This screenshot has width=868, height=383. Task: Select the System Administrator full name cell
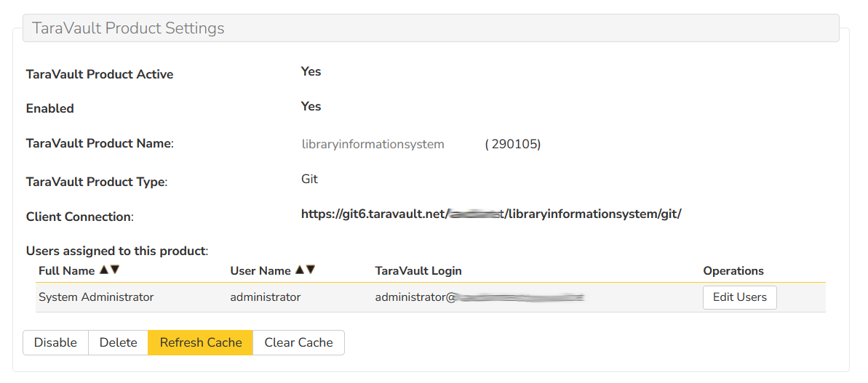coord(96,297)
